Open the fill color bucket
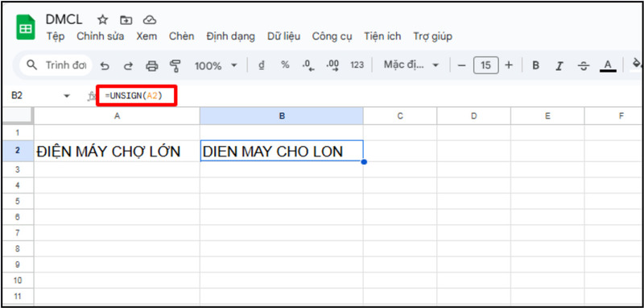The width and height of the screenshot is (644, 308). pyautogui.click(x=637, y=65)
